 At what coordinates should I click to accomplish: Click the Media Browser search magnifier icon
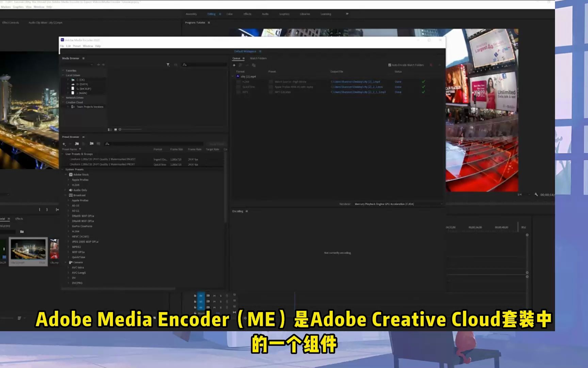coord(184,65)
